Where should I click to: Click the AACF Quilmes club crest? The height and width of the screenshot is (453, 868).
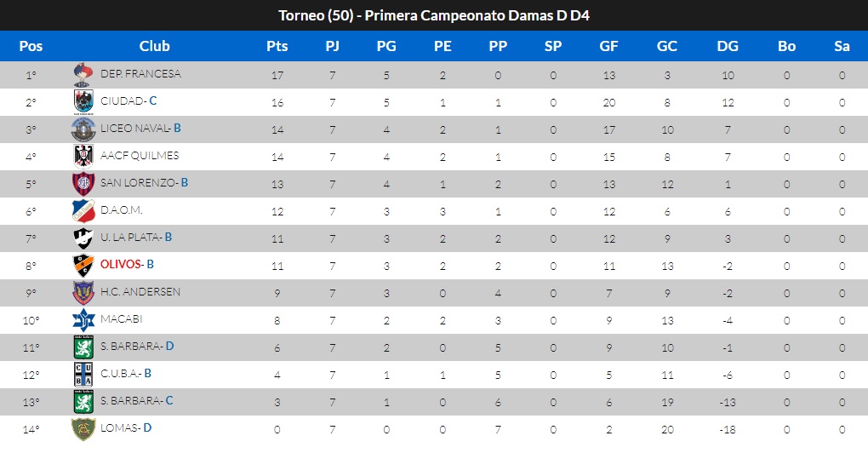click(83, 157)
